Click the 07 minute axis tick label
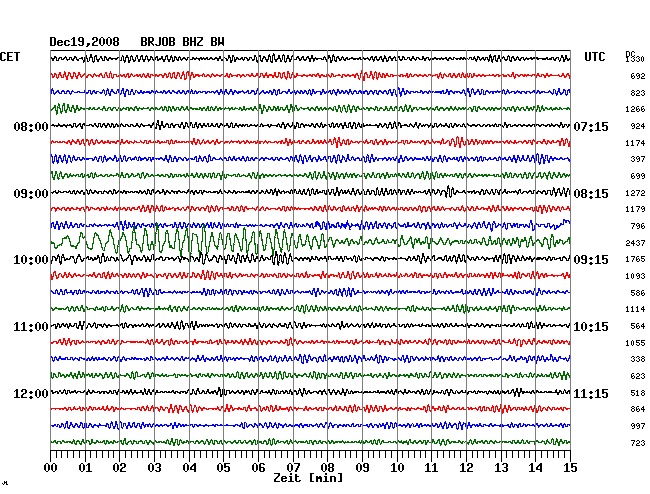Viewport: 650px width, 494px height. [x=293, y=468]
